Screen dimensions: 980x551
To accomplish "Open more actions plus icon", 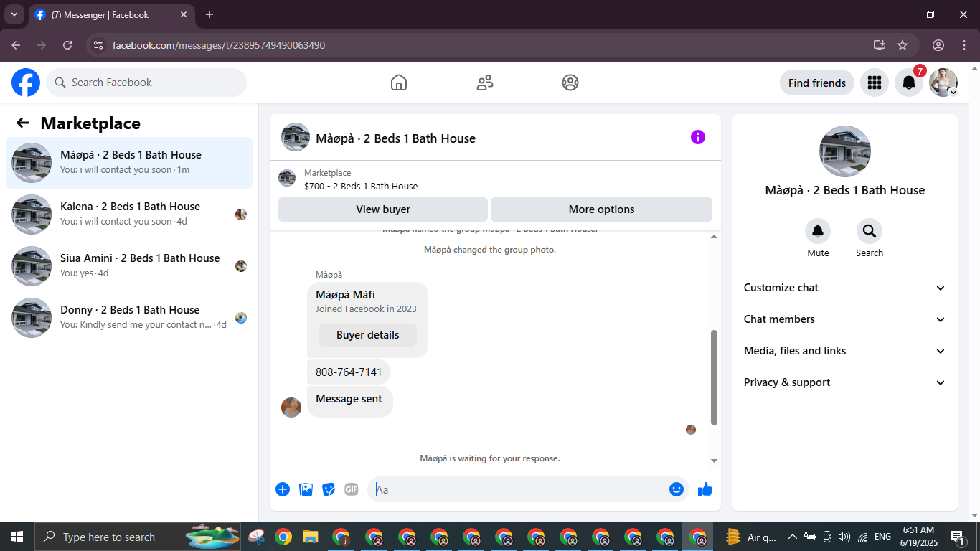I will (x=283, y=489).
